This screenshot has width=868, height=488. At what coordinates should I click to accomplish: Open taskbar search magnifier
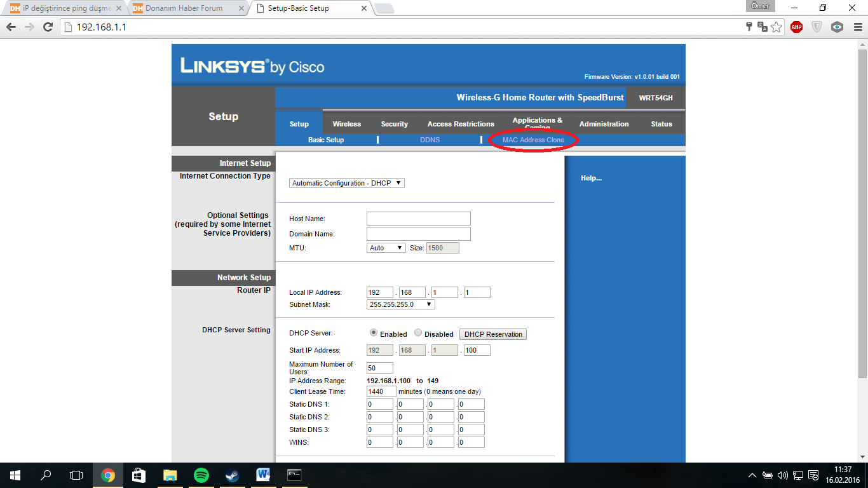(46, 475)
